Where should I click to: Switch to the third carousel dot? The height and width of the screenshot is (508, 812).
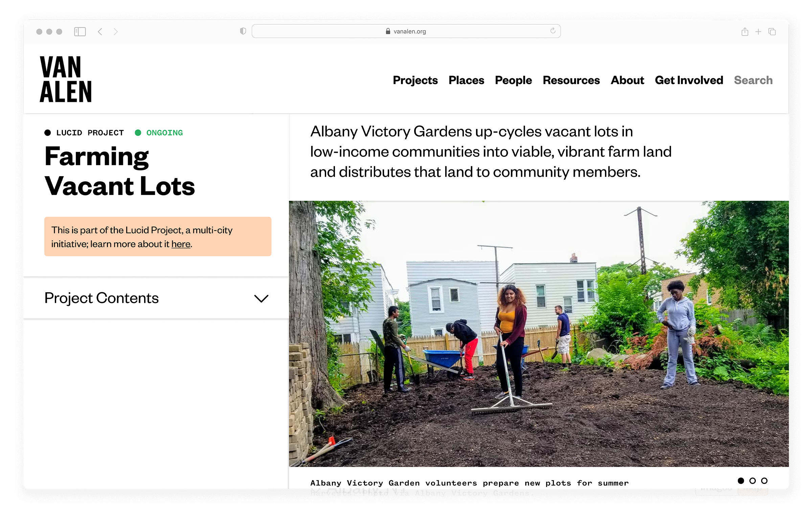coord(764,481)
